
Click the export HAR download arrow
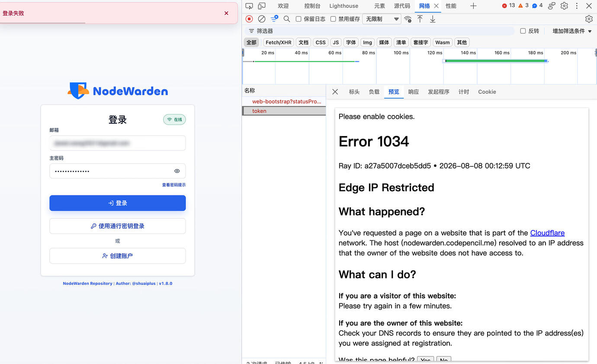[433, 19]
